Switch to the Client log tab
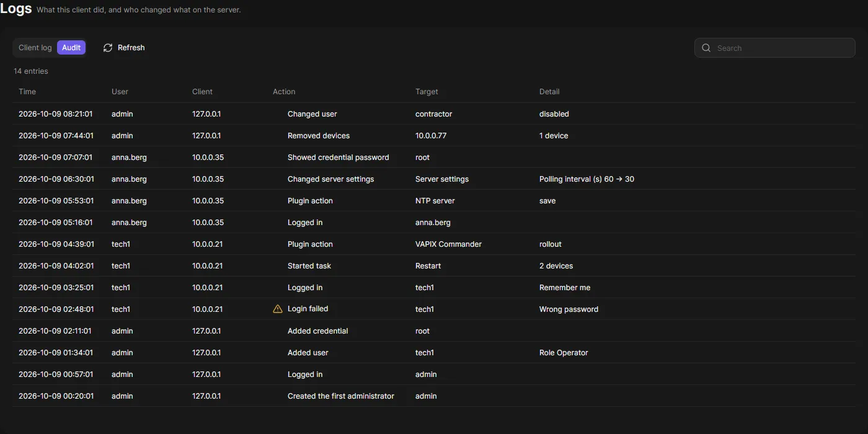868x434 pixels. 35,48
